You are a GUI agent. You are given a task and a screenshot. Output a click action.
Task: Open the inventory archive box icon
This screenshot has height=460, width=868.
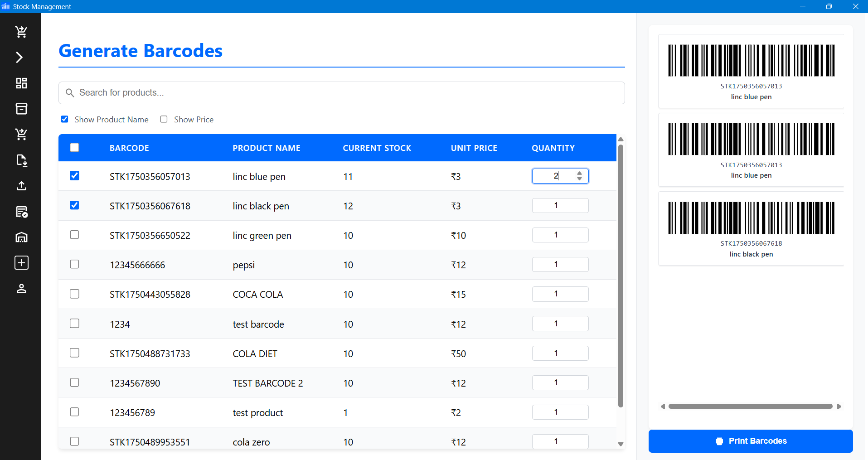pos(21,109)
